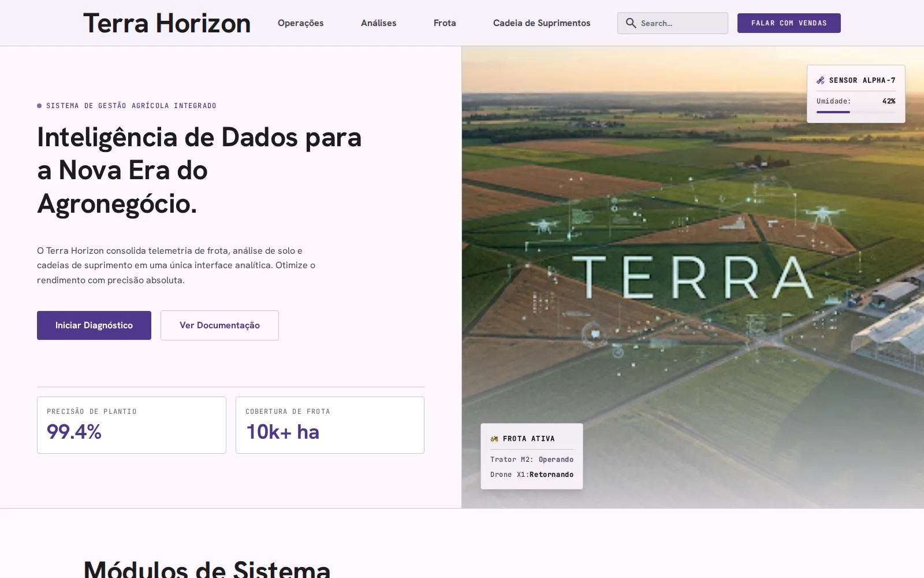Click the hero farmland TERRA image

(692, 277)
